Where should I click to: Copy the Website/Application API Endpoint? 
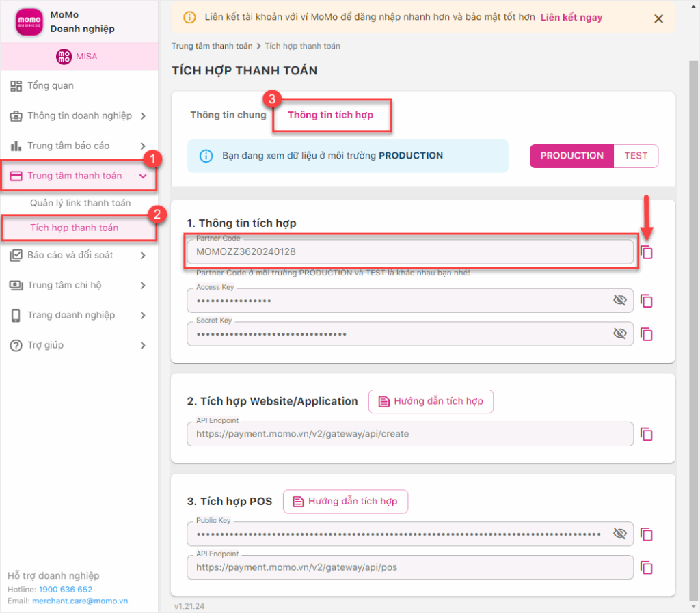[x=647, y=434]
